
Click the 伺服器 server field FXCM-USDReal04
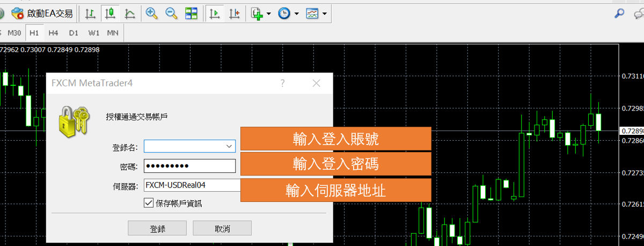point(192,185)
